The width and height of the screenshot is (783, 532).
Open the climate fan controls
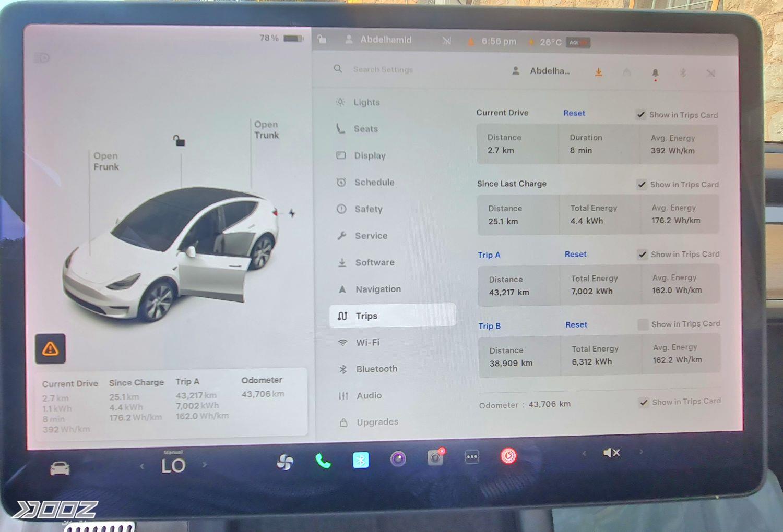point(284,462)
